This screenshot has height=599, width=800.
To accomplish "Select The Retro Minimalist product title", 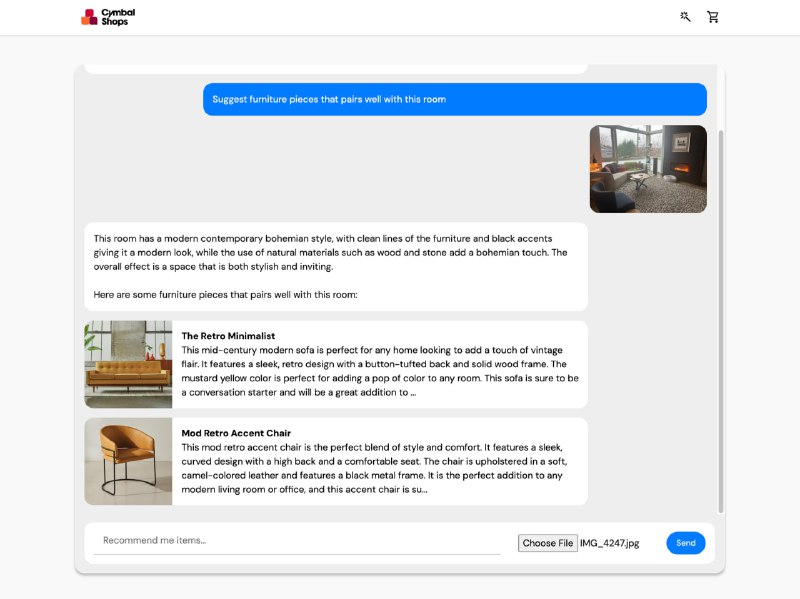I will pos(228,336).
